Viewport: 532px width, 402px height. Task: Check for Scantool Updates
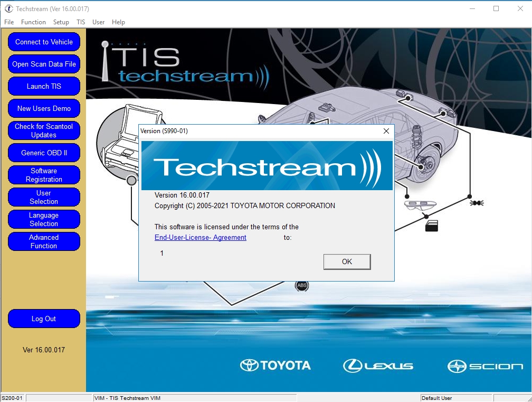tap(44, 130)
